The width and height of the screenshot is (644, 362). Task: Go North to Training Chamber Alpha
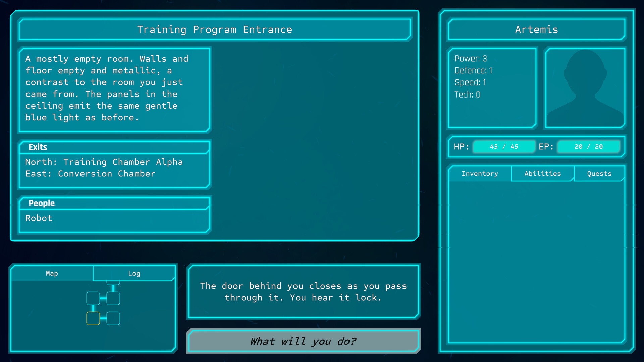coord(104,162)
